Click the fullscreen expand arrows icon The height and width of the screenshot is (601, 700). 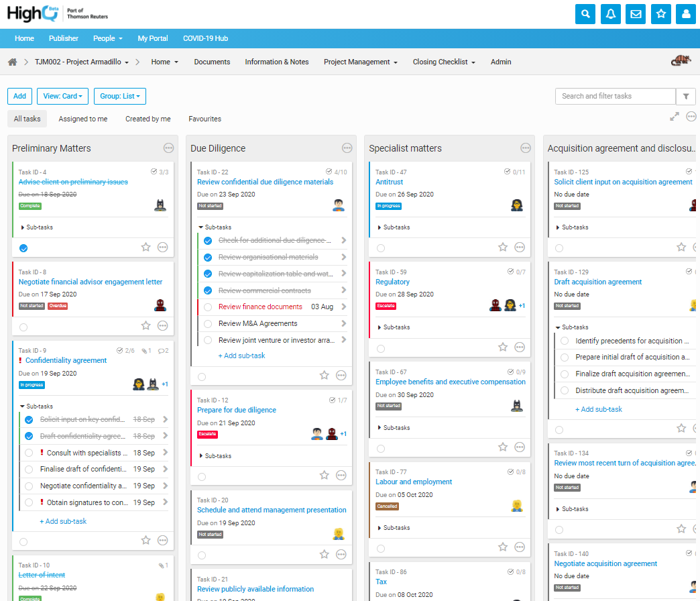tap(675, 117)
